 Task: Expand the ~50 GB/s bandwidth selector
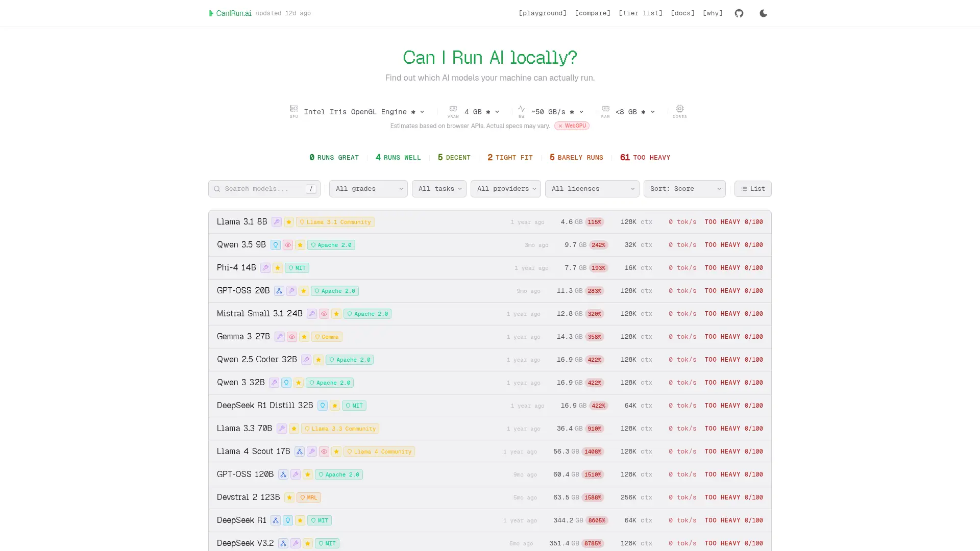point(557,112)
